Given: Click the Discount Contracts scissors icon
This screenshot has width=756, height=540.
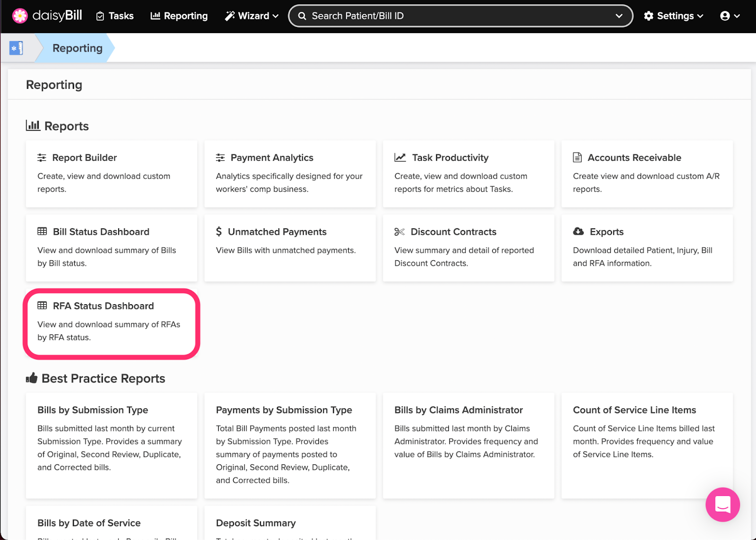Looking at the screenshot, I should click(x=400, y=232).
